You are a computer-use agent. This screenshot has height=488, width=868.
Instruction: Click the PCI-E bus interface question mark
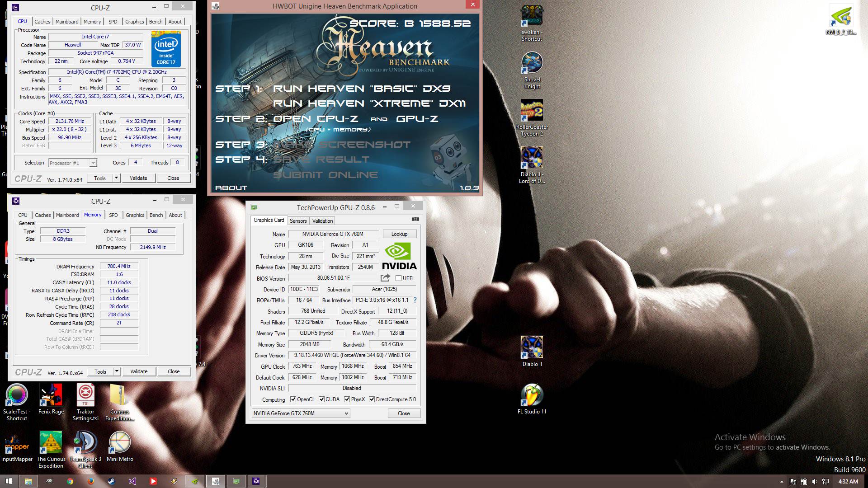415,300
